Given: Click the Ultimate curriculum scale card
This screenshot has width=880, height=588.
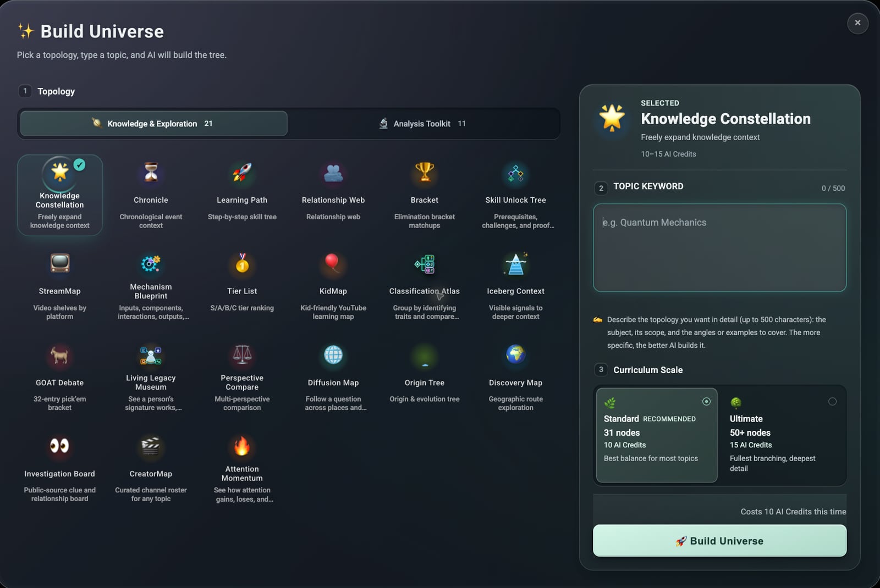Looking at the screenshot, I should pyautogui.click(x=783, y=435).
